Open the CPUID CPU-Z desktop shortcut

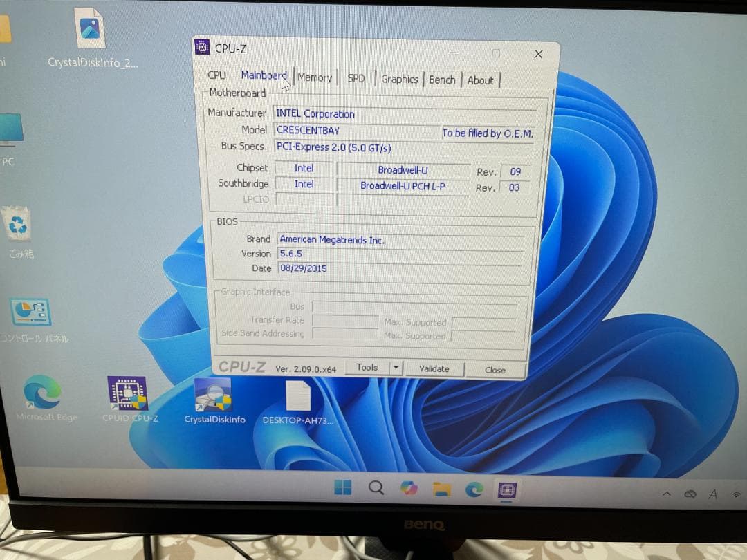coord(129,394)
